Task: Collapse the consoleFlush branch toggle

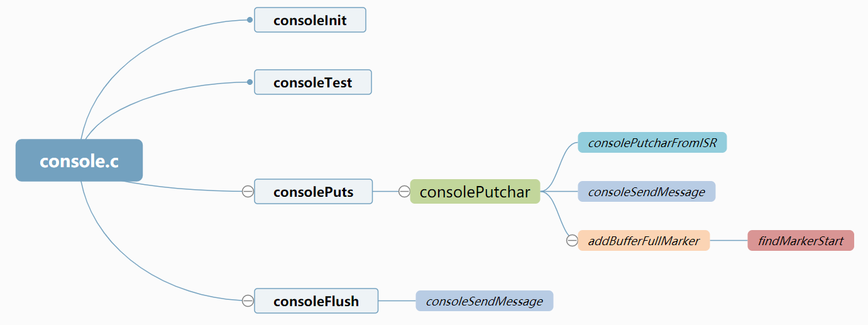Action: [x=248, y=300]
